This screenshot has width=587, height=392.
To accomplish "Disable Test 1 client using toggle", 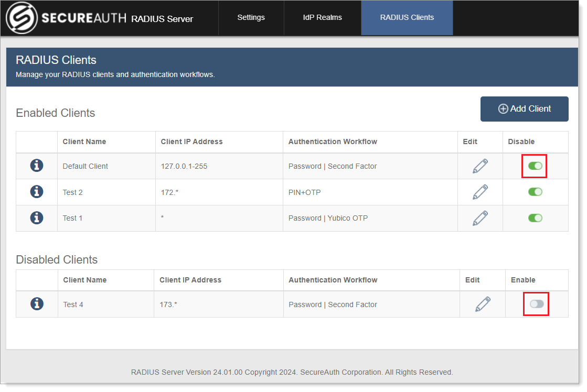I will pos(535,217).
